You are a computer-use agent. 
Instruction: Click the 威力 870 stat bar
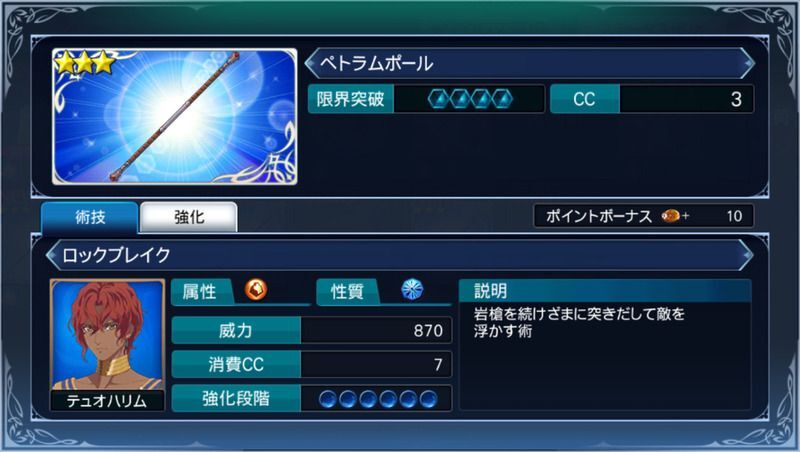coord(312,331)
